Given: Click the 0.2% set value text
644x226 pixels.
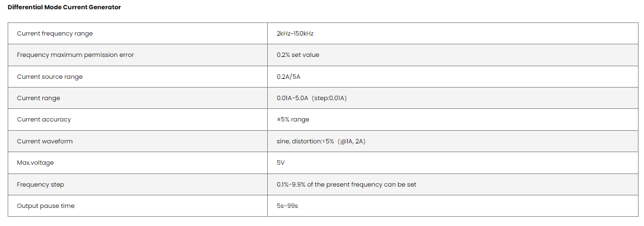Looking at the screenshot, I should coord(298,55).
